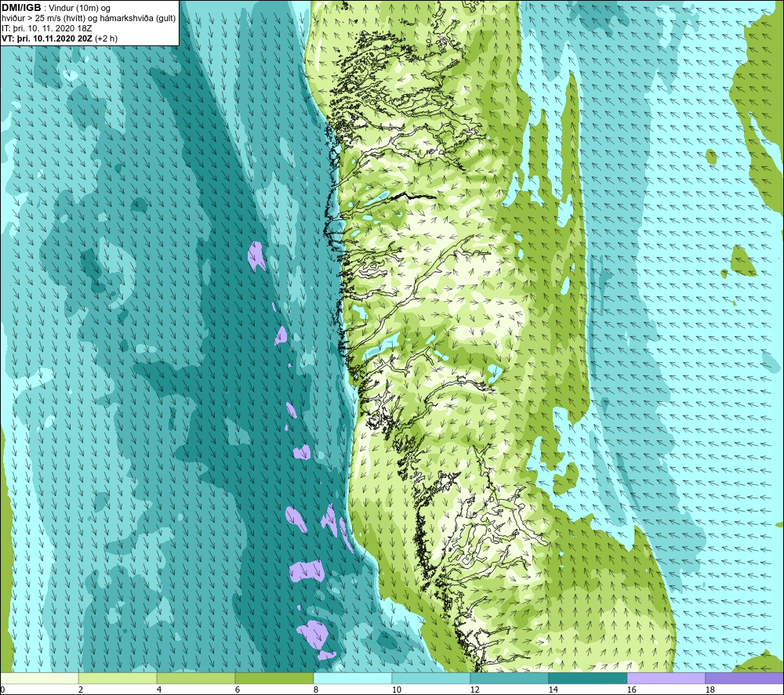The width and height of the screenshot is (784, 695).
Task: Click the 8-10 m/s pale cyan legend swatch
Action: click(x=353, y=679)
